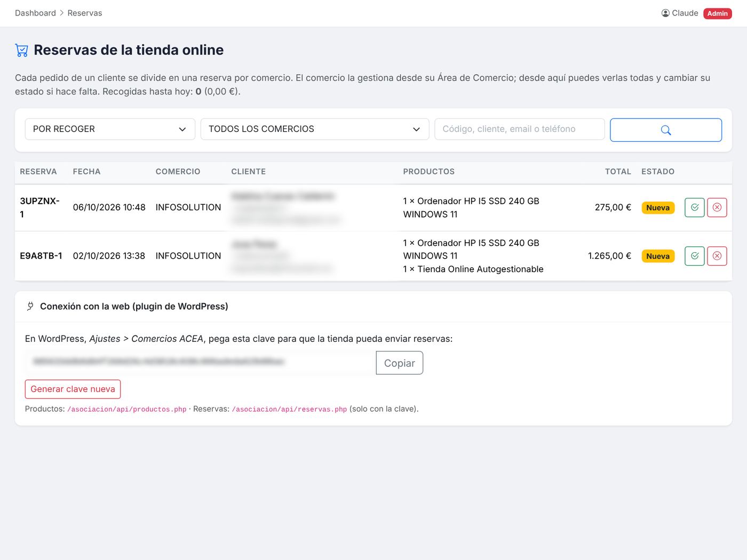The height and width of the screenshot is (560, 747).
Task: Click the 1.265,00 € total
Action: coord(609,256)
